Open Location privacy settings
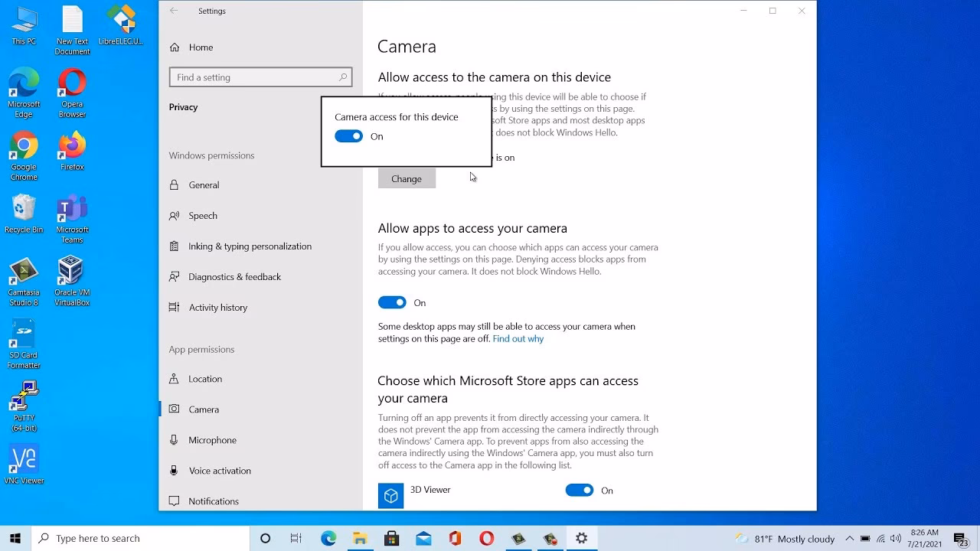 205,379
